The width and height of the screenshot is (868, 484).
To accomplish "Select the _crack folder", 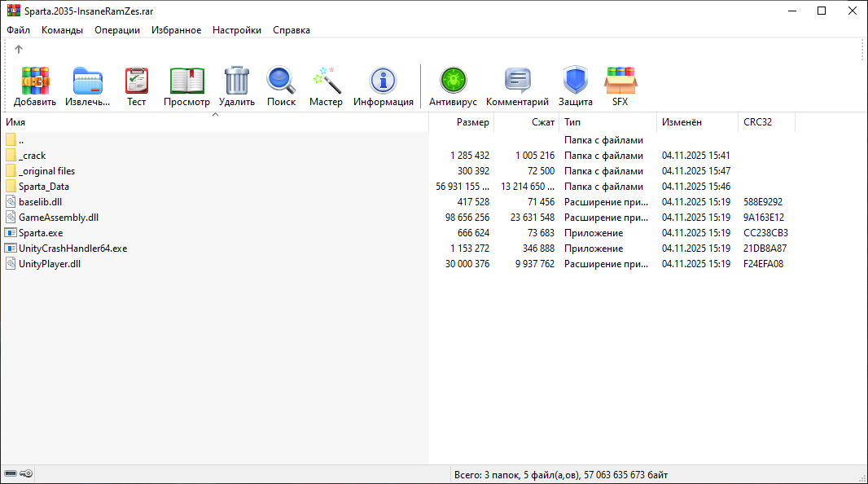I will (33, 156).
